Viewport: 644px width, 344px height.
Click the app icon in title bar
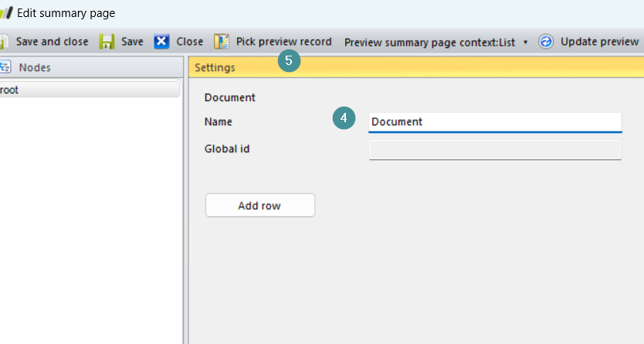click(x=6, y=13)
